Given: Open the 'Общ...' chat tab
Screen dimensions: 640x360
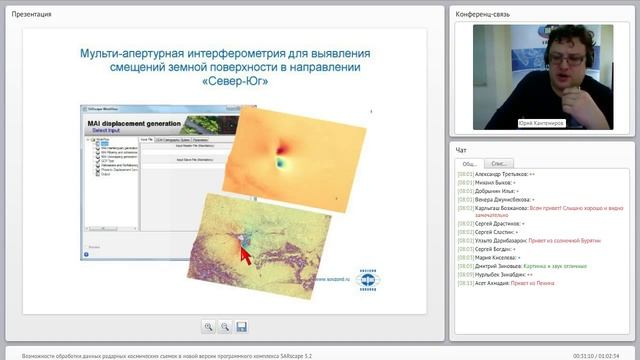Looking at the screenshot, I should [470, 164].
